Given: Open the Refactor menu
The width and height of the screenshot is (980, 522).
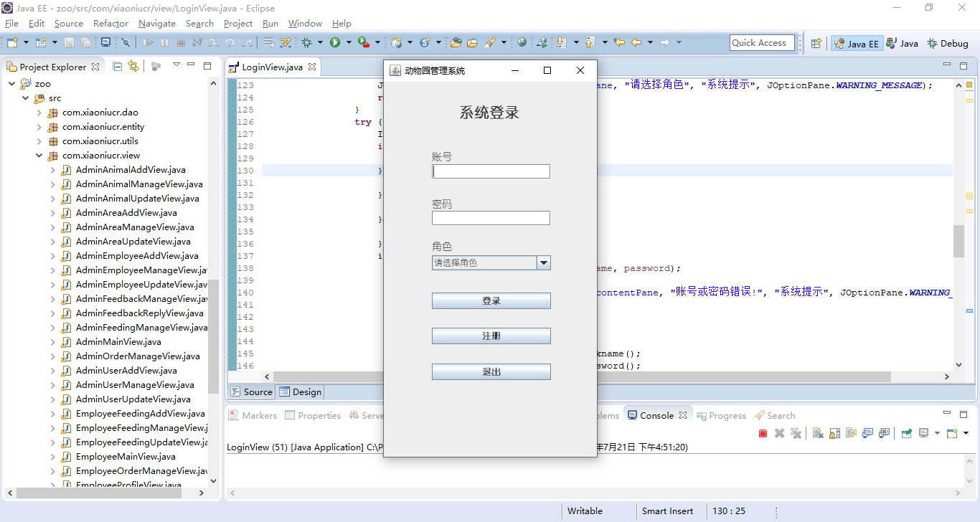Looking at the screenshot, I should click(110, 24).
